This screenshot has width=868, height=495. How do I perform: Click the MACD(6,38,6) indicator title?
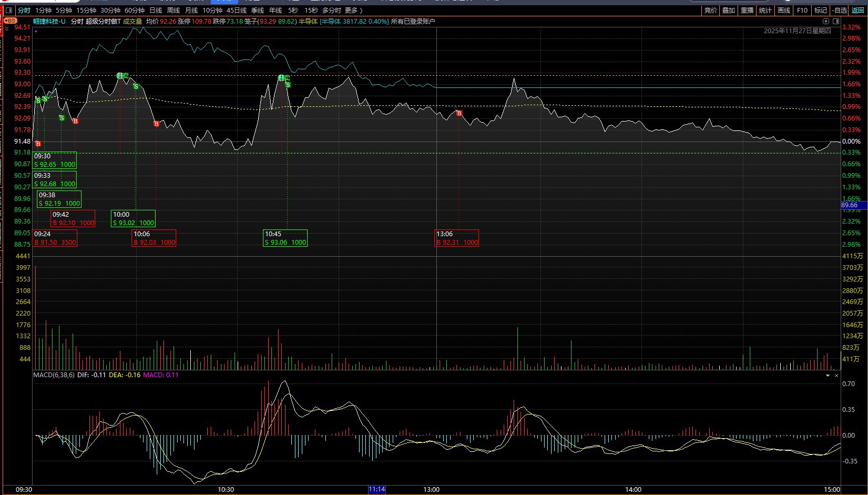click(x=54, y=375)
